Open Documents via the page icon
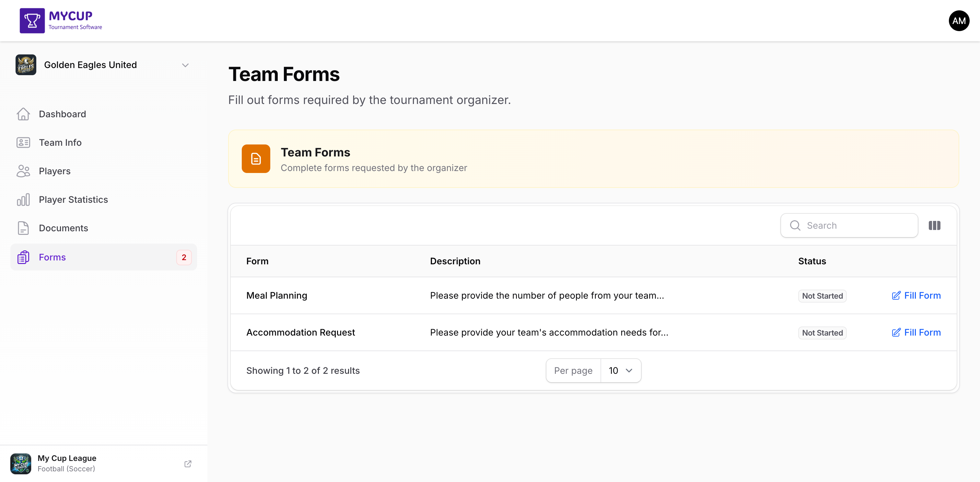The image size is (980, 482). tap(23, 228)
